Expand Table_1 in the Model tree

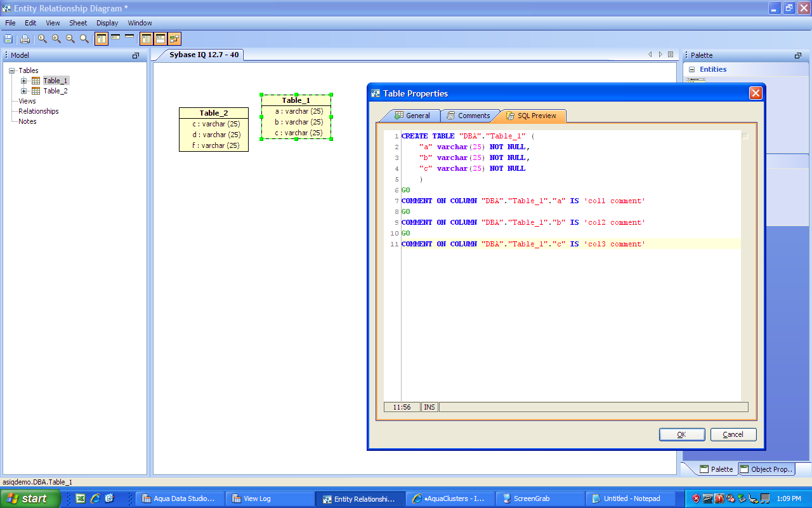click(x=24, y=81)
